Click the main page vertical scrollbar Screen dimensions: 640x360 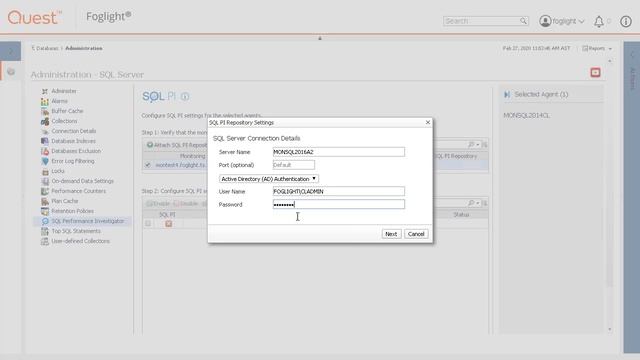point(610,195)
